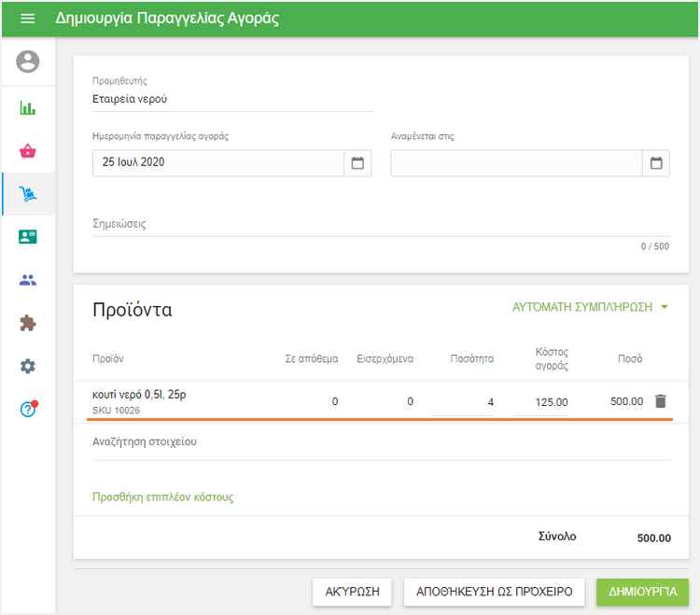Image resolution: width=700 pixels, height=615 pixels.
Task: Open the hamburger navigation menu
Action: 27,19
